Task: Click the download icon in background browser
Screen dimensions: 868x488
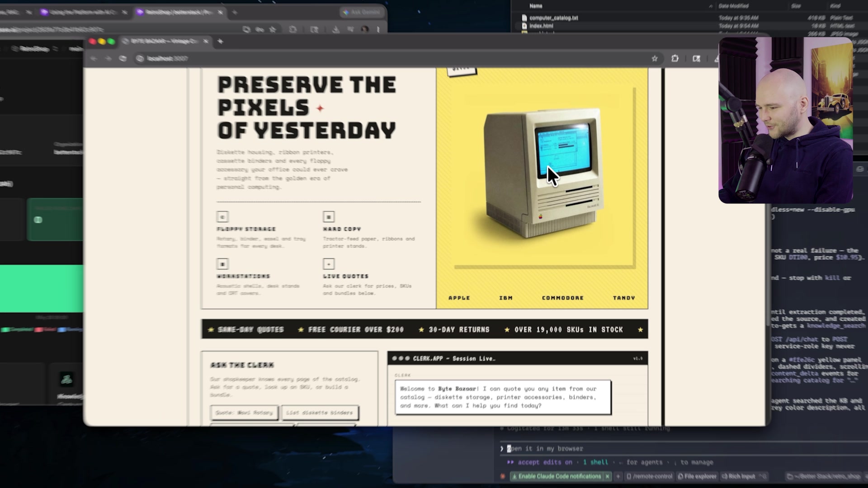Action: [x=335, y=29]
